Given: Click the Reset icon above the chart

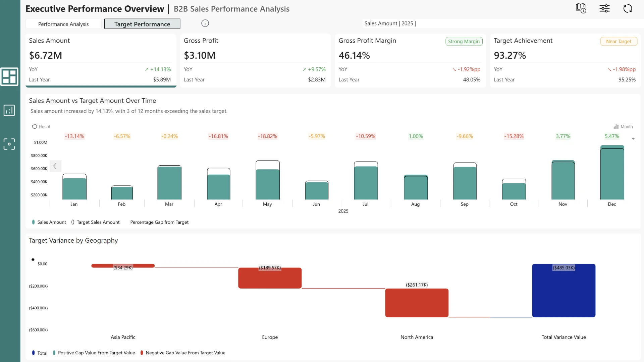Looking at the screenshot, I should [35, 127].
